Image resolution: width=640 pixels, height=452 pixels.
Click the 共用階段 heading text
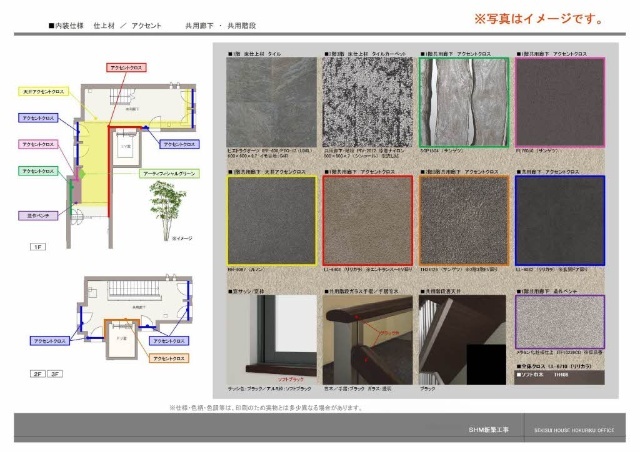point(242,26)
